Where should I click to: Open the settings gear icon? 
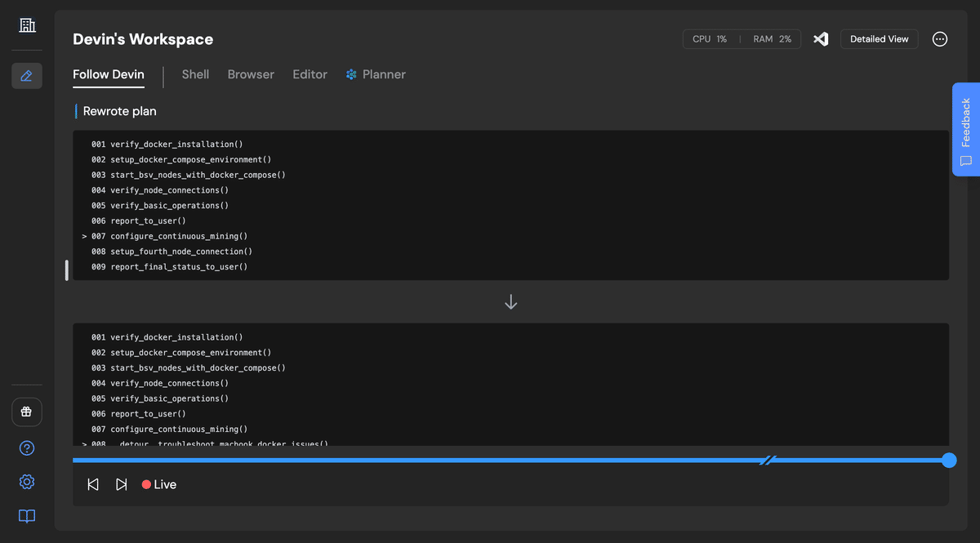(26, 482)
